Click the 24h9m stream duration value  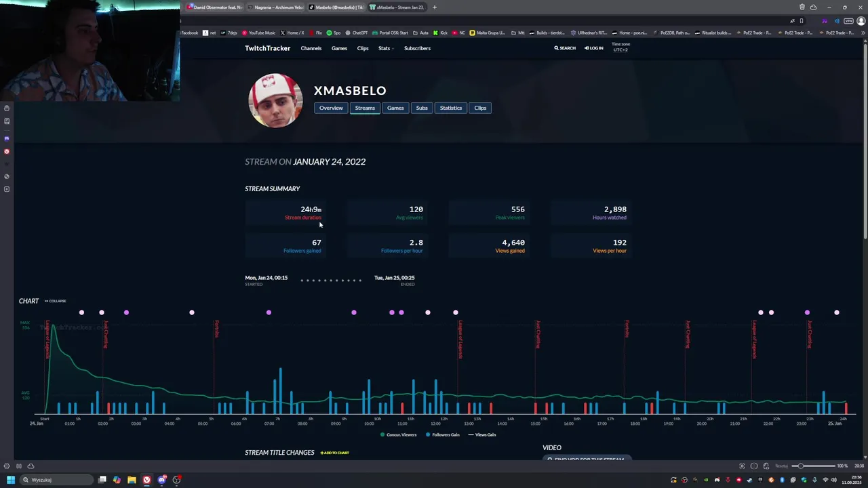click(311, 209)
